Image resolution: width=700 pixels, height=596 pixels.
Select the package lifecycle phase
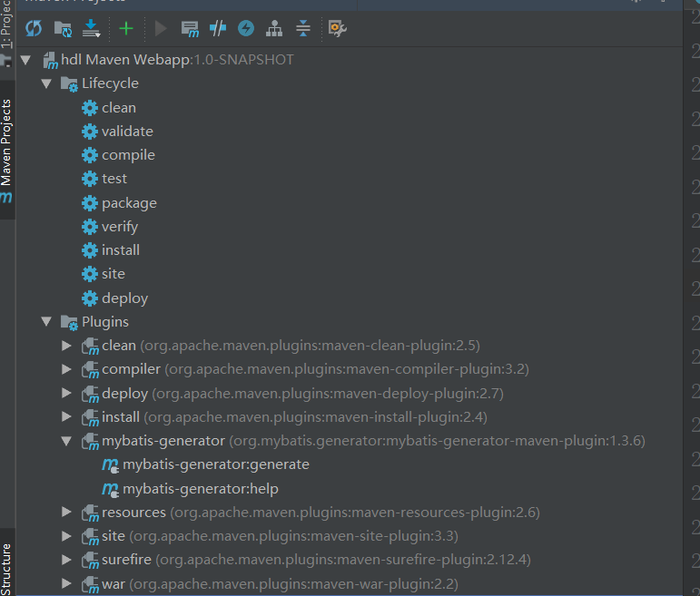pyautogui.click(x=129, y=203)
